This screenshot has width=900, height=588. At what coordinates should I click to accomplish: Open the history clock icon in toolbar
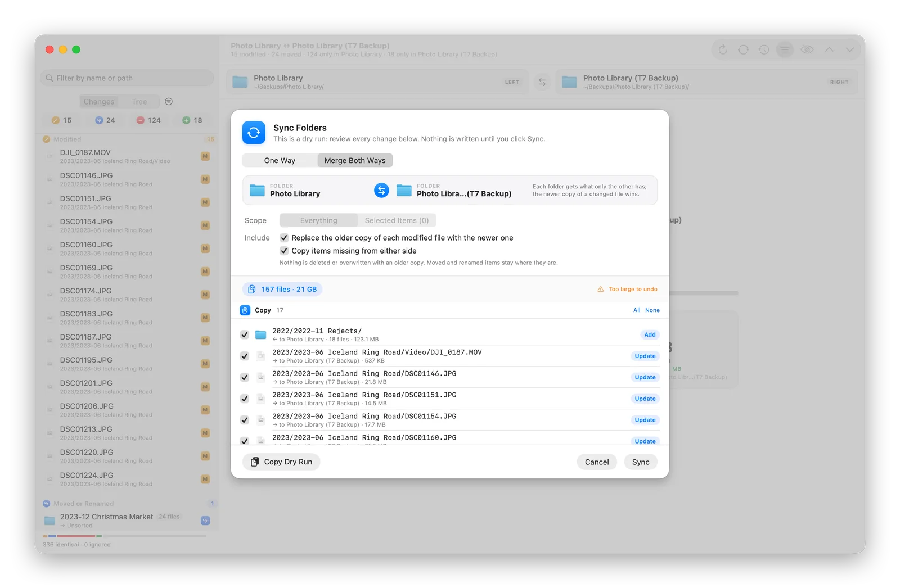click(764, 50)
